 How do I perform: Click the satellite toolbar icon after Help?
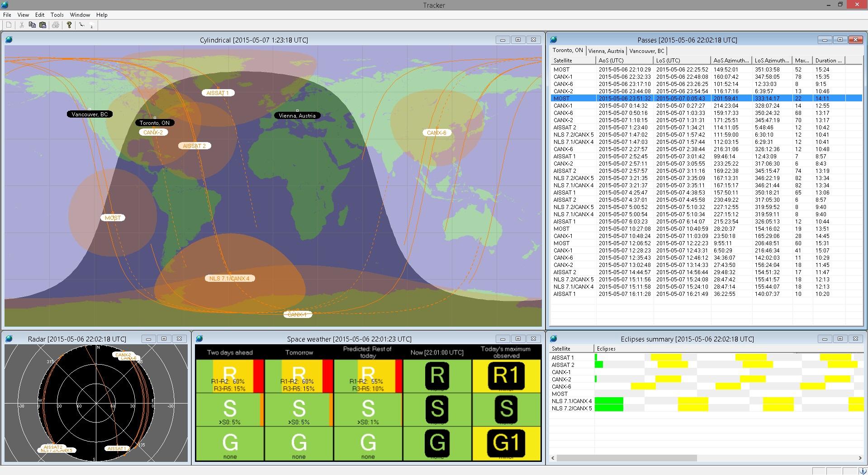click(82, 25)
